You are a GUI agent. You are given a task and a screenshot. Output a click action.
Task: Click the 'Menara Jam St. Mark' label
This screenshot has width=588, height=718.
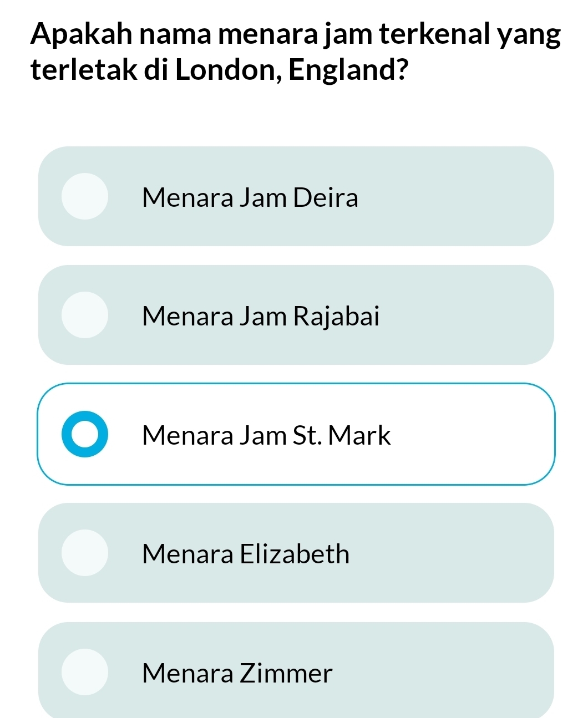(x=266, y=435)
